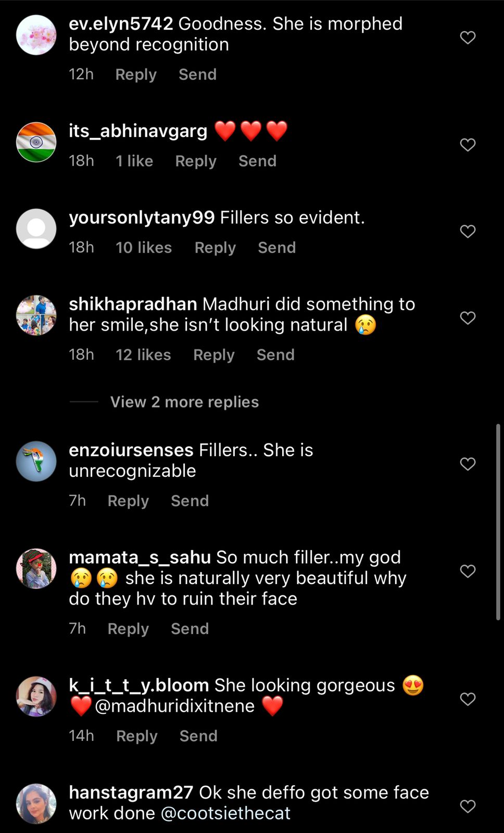
Task: Open the @cootsiethecat mention link
Action: (x=225, y=814)
